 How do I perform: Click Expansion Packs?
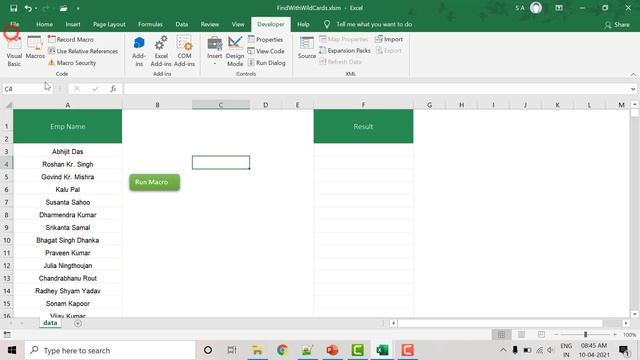point(345,51)
